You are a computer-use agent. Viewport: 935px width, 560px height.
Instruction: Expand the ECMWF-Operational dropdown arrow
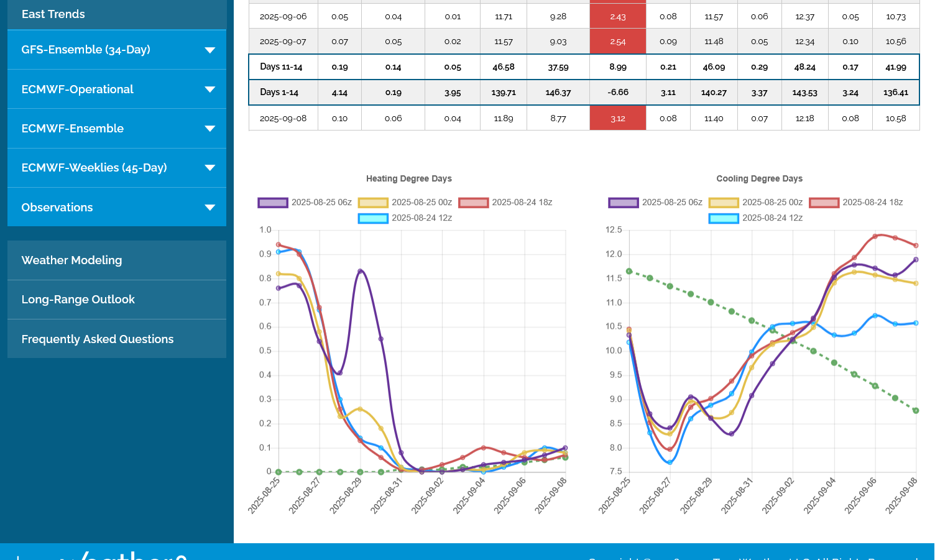(x=210, y=90)
